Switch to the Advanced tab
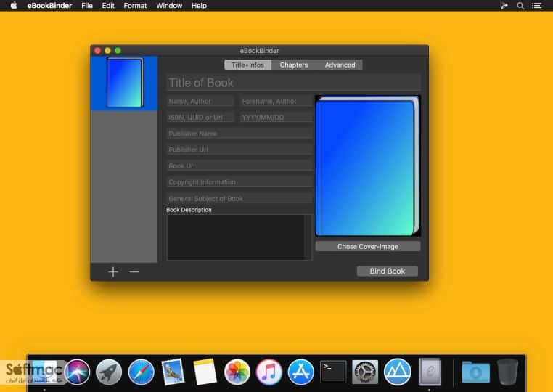Image resolution: width=553 pixels, height=392 pixels. coord(340,65)
